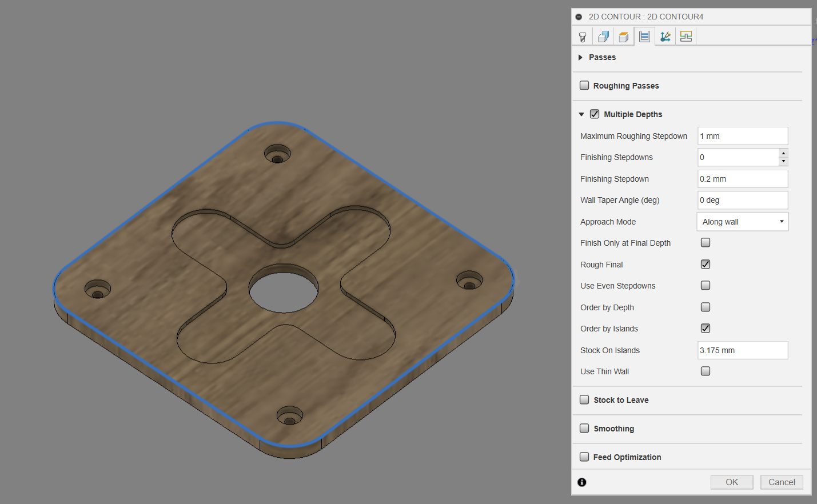The width and height of the screenshot is (817, 504).
Task: Cancel the 2D Contour dialog
Action: tap(782, 482)
